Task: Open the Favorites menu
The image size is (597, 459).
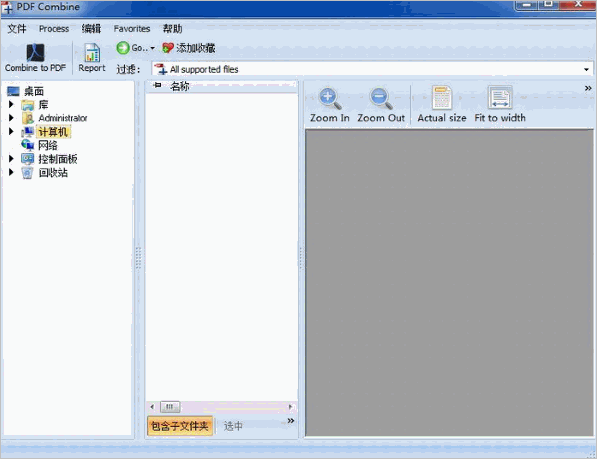Action: [x=132, y=29]
